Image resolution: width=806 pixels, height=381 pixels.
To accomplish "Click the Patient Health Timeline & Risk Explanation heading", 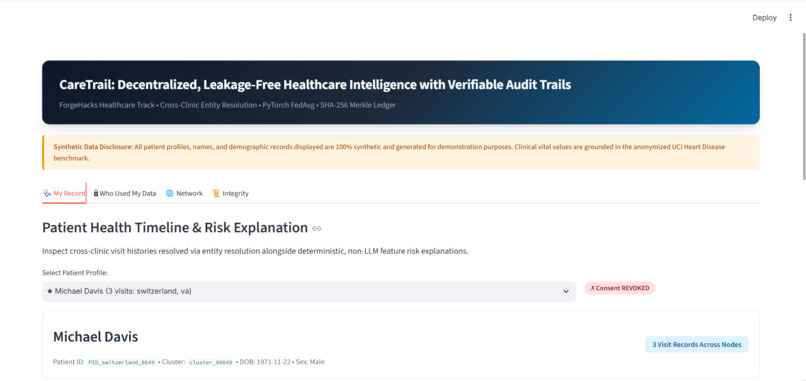I will [175, 228].
